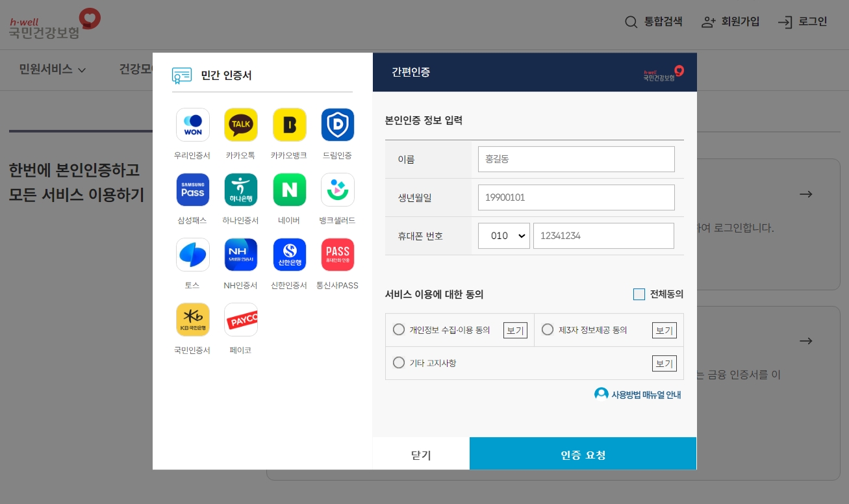Choose the 하나인증서 bank icon
The width and height of the screenshot is (849, 504).
(241, 190)
